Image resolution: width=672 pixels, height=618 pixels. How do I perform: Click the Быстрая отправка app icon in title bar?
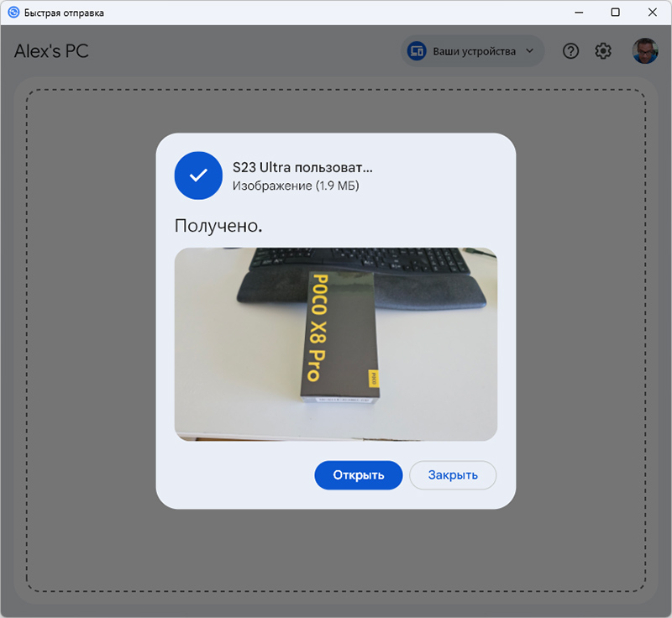tap(13, 13)
